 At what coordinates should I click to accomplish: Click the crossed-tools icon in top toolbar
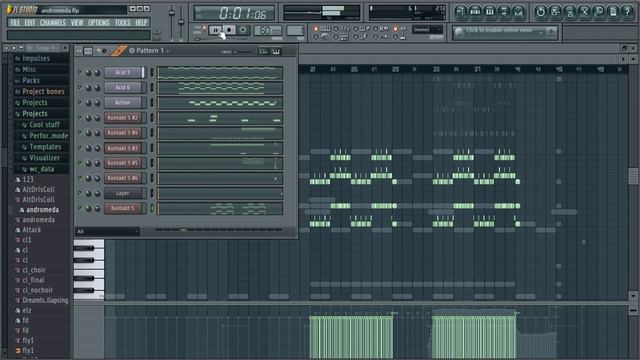tap(584, 12)
